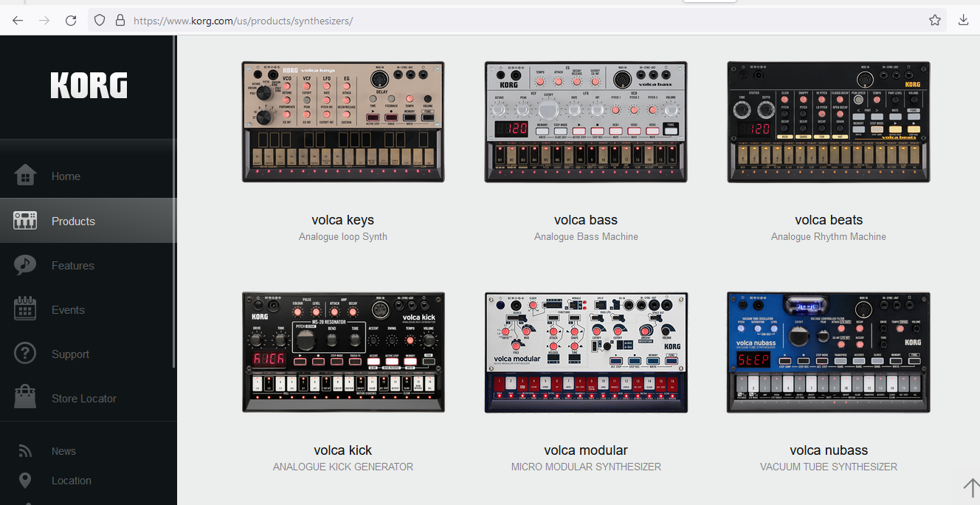980x505 pixels.
Task: Click the 'VACUUM TUBE SYNTHESIZER' caption
Action: tap(829, 467)
